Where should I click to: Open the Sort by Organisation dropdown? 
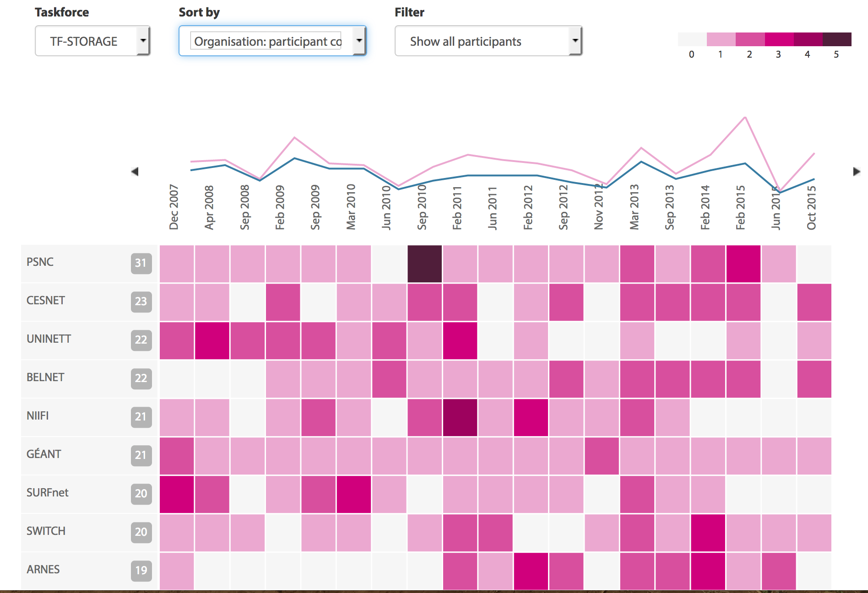tap(272, 41)
